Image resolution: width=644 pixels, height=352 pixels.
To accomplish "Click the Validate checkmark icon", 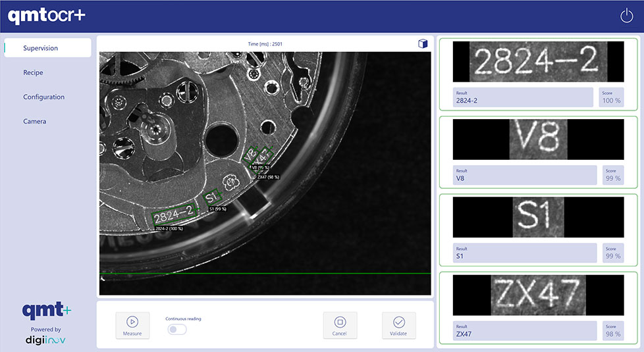I will 398,322.
